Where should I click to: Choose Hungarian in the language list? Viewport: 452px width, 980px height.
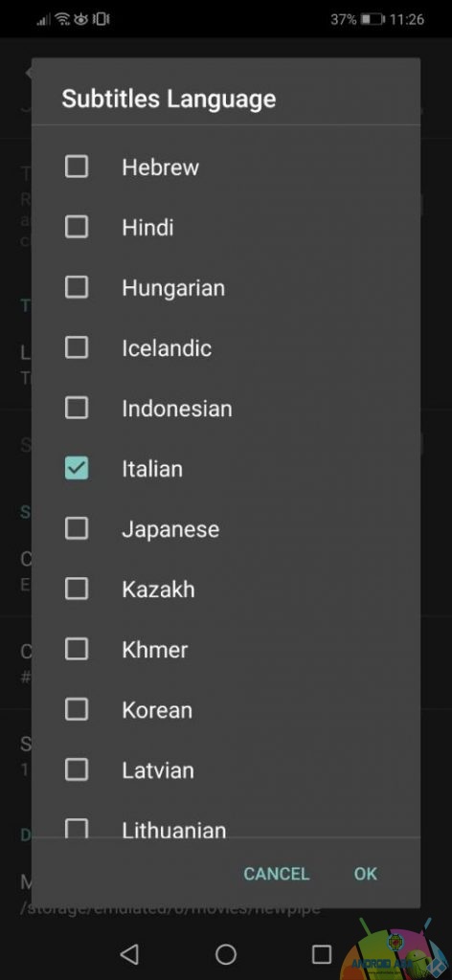pyautogui.click(x=226, y=287)
